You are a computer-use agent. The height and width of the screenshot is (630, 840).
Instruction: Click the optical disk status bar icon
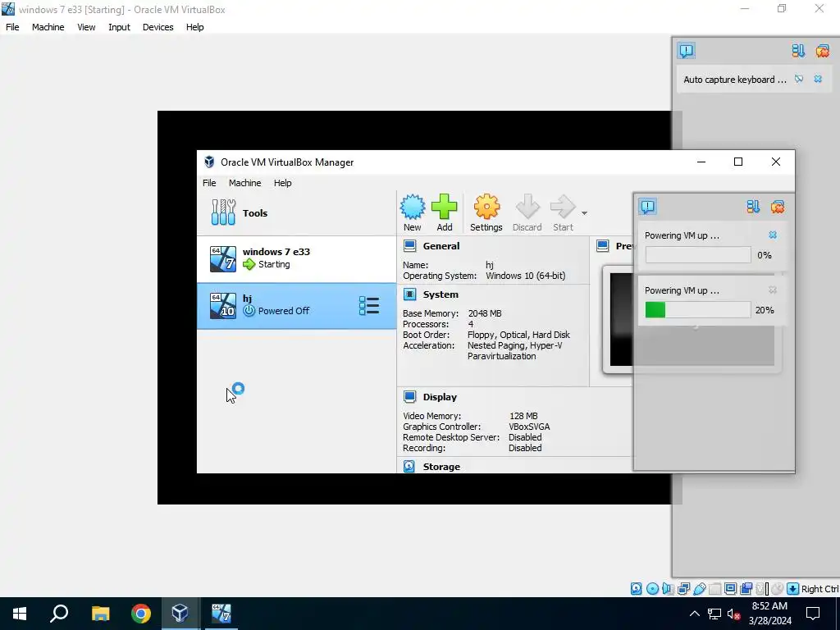pyautogui.click(x=652, y=589)
